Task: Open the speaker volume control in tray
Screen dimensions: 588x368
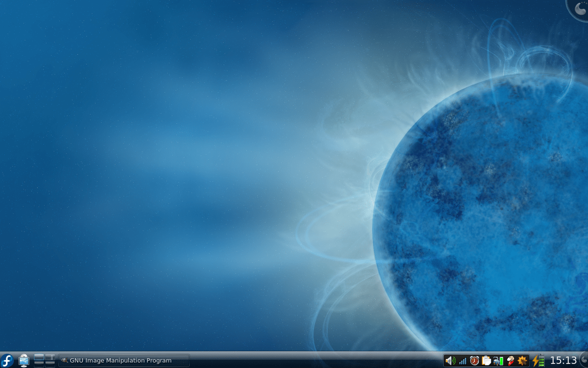Action: 450,361
